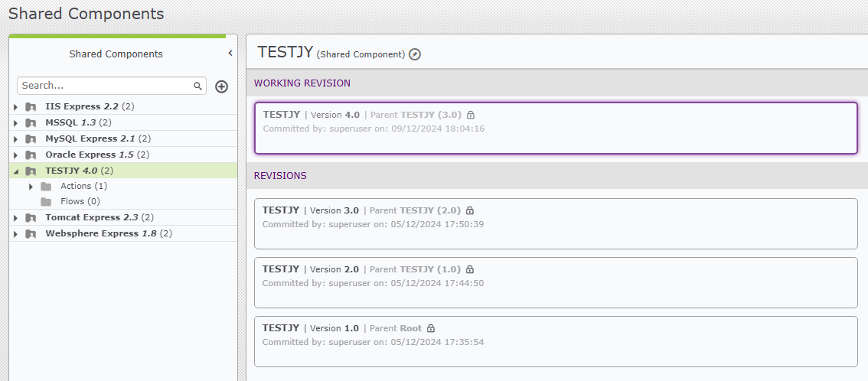Image resolution: width=868 pixels, height=381 pixels.
Task: Click the lock icon on Version 4.0
Action: pyautogui.click(x=471, y=115)
